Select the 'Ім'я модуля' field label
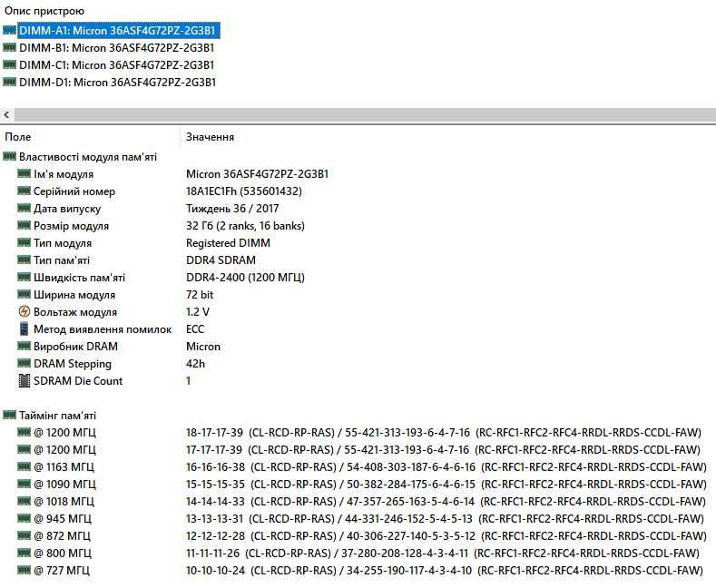 [64, 174]
